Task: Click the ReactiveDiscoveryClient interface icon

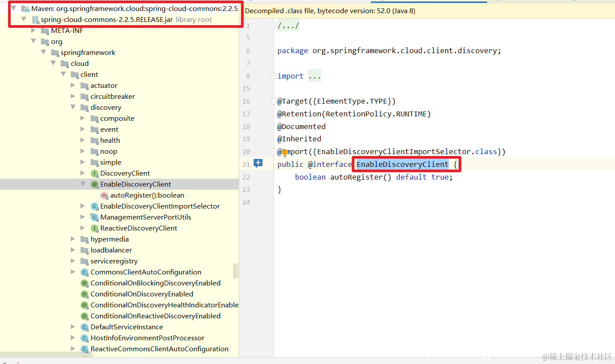Action: click(94, 228)
